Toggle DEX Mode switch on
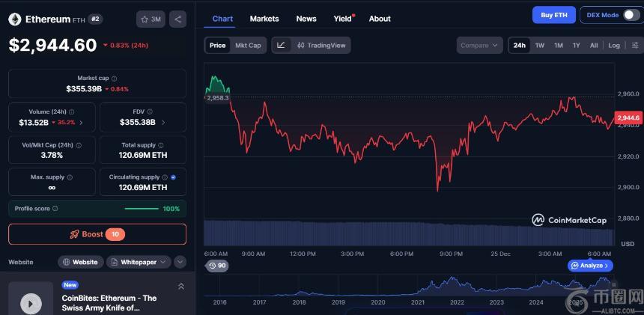The image size is (644, 315). 631,15
